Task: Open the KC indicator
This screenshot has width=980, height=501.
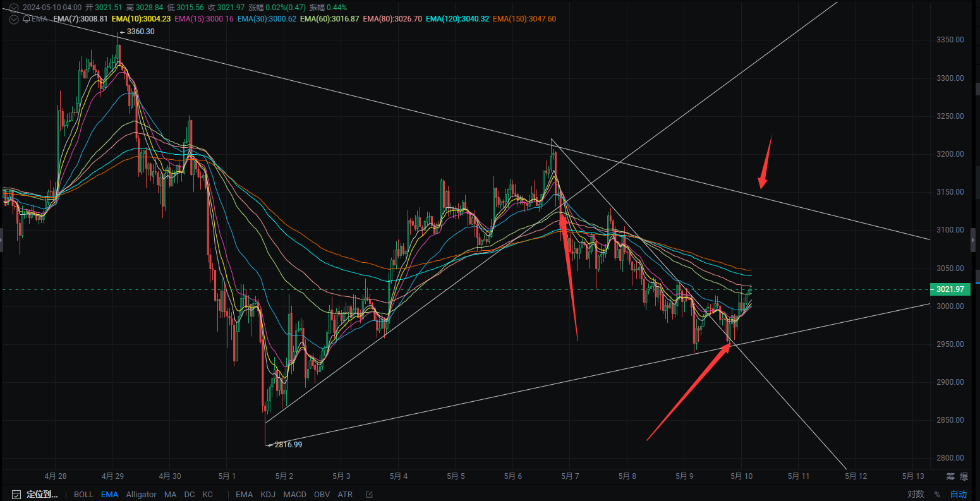Action: [x=208, y=494]
